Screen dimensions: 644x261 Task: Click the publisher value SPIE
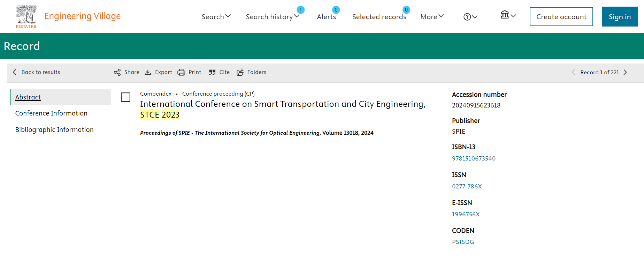[x=459, y=132]
